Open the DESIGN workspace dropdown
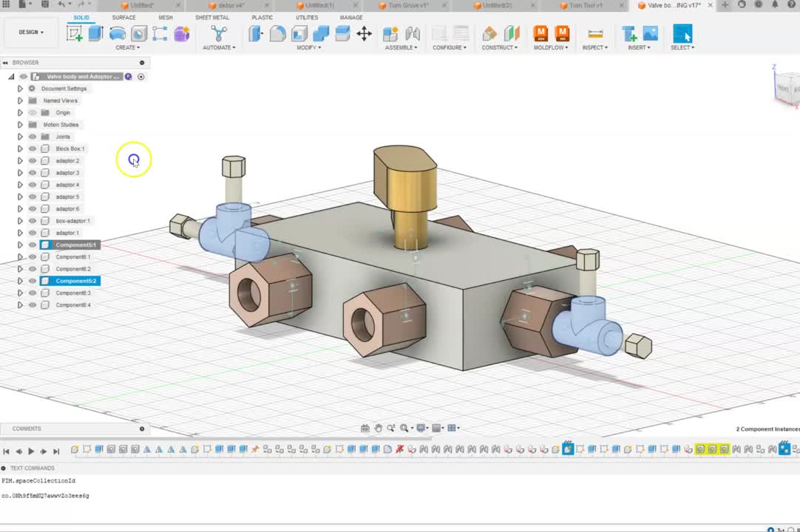This screenshot has width=800, height=532. point(31,32)
